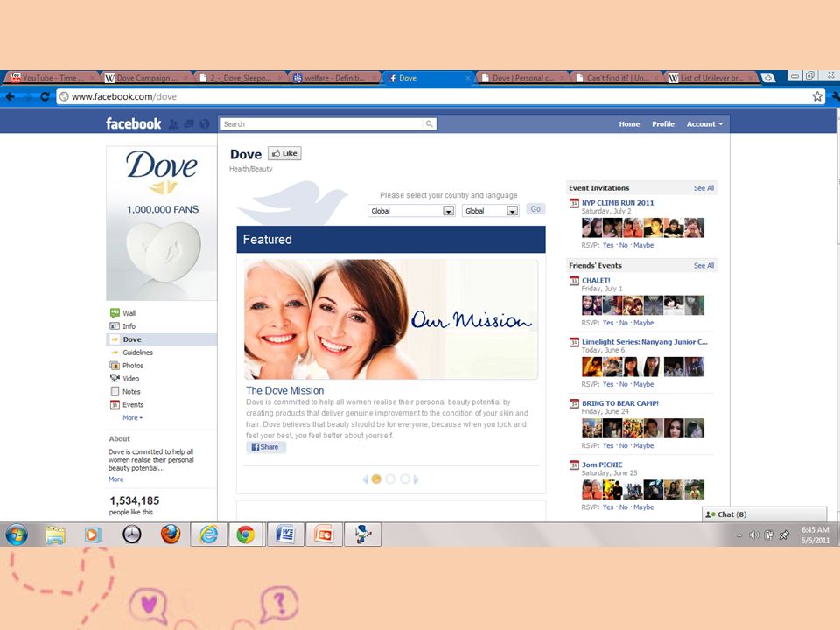
Task: RSVP Maybe to CHALET! event
Action: point(643,323)
